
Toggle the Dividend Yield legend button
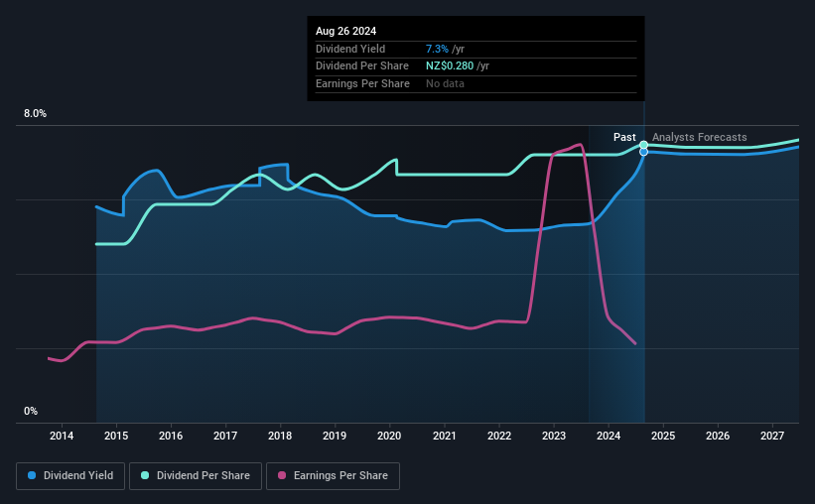[x=70, y=476]
